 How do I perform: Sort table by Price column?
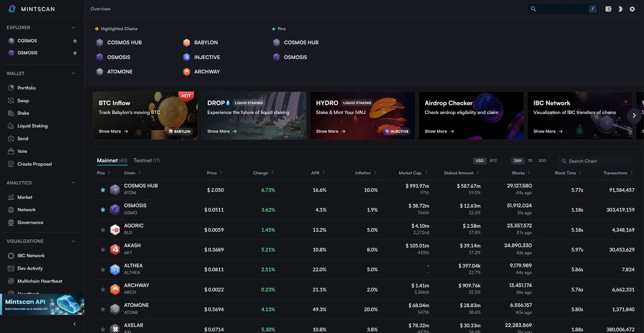(215, 173)
